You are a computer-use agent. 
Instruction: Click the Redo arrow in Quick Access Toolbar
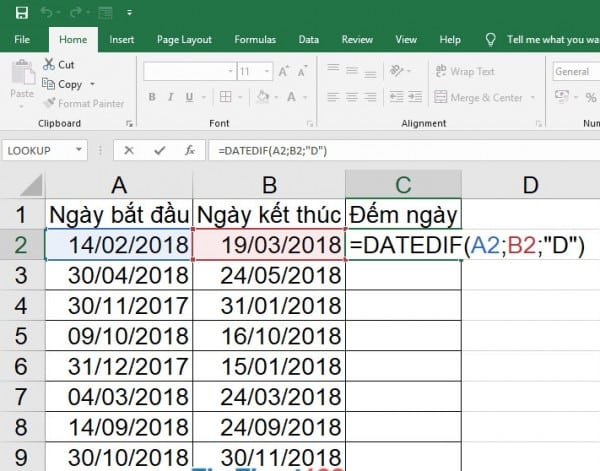coord(75,13)
